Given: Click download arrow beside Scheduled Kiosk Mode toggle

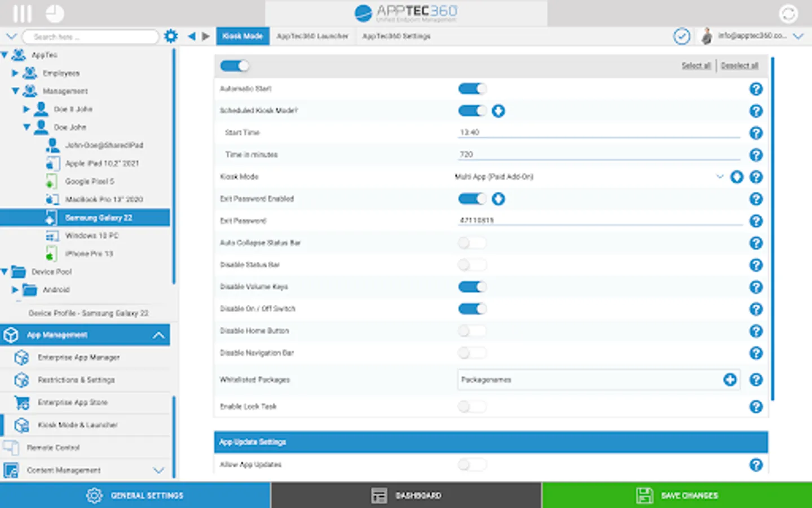Looking at the screenshot, I should coord(498,111).
